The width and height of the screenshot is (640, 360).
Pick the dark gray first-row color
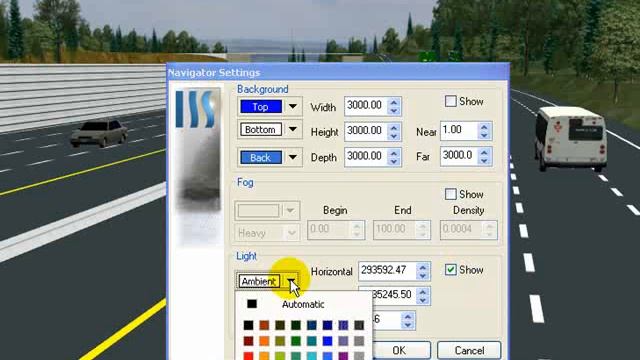[359, 325]
